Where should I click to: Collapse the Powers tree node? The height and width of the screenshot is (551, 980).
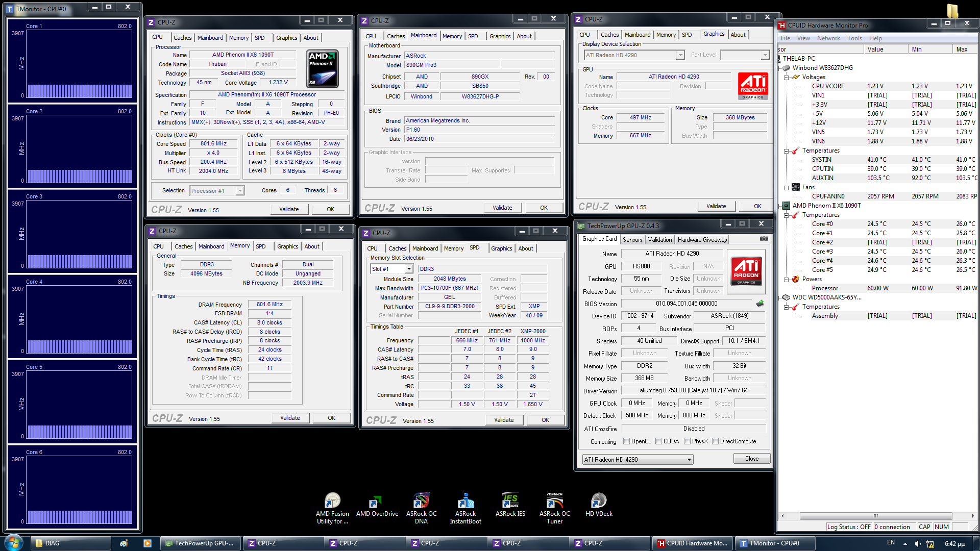tap(787, 280)
